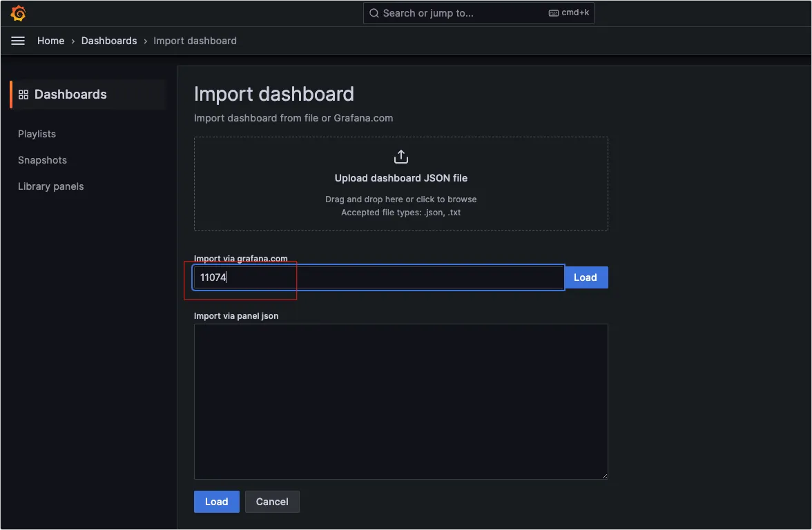Click the Grafana logo icon

pos(19,13)
